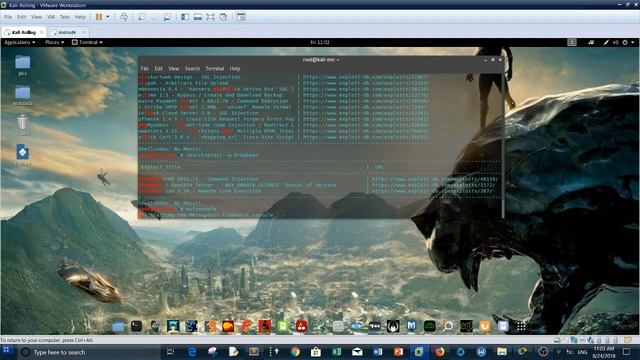Open the dropdown arrow next to the pause button
This screenshot has height=360, width=640.
(x=108, y=17)
